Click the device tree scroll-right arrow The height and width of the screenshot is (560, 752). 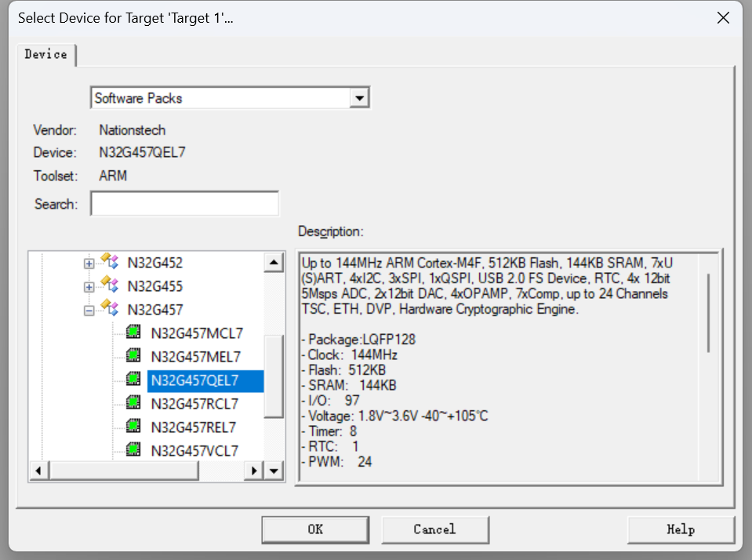point(254,471)
